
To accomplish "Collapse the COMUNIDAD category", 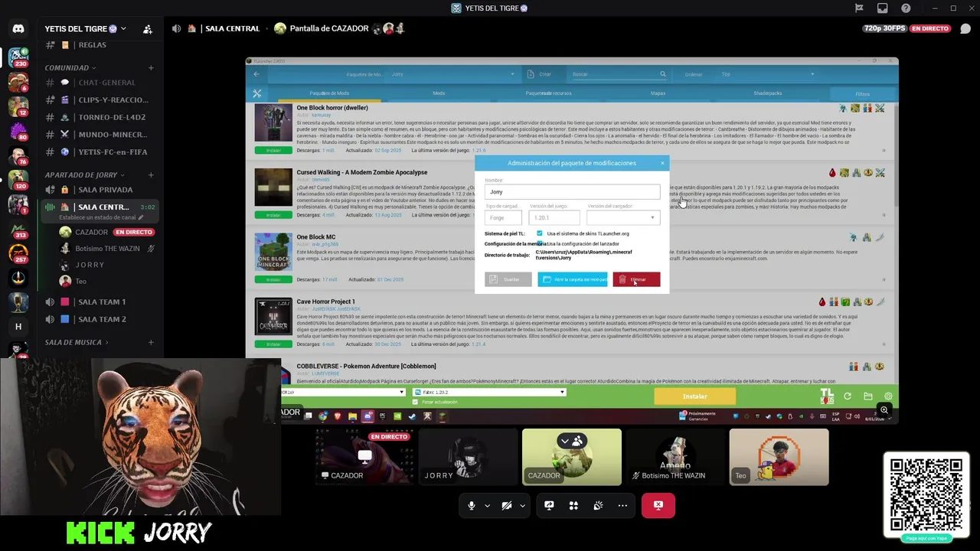I will point(70,68).
